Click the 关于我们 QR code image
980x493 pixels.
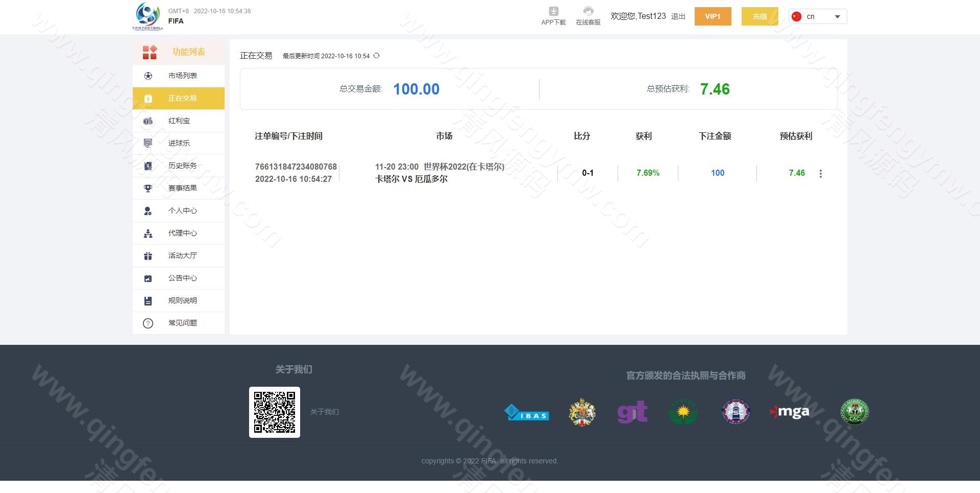tap(274, 412)
